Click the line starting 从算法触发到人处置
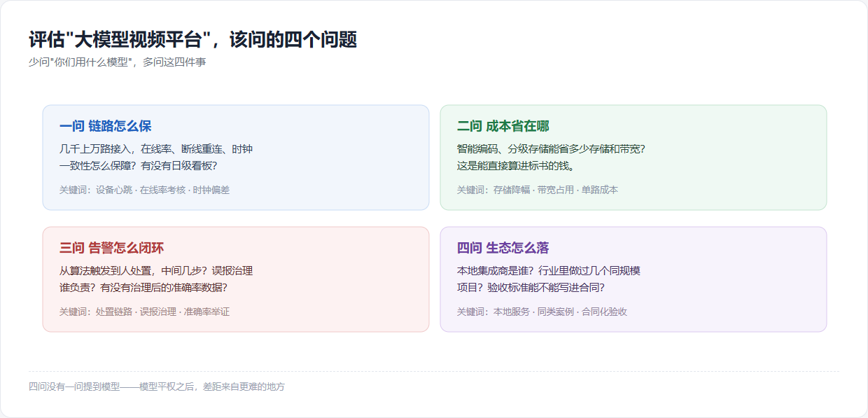The height and width of the screenshot is (418, 868). (156, 271)
